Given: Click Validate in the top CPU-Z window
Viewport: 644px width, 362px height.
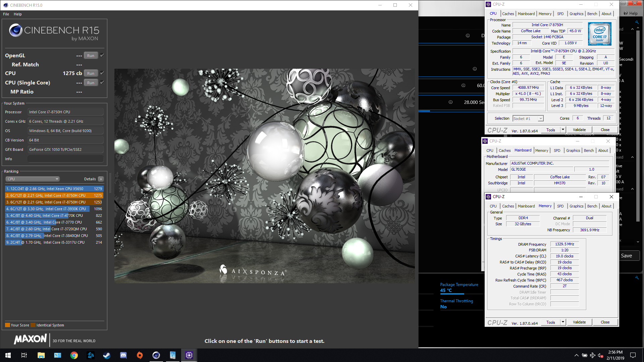Looking at the screenshot, I should (579, 130).
